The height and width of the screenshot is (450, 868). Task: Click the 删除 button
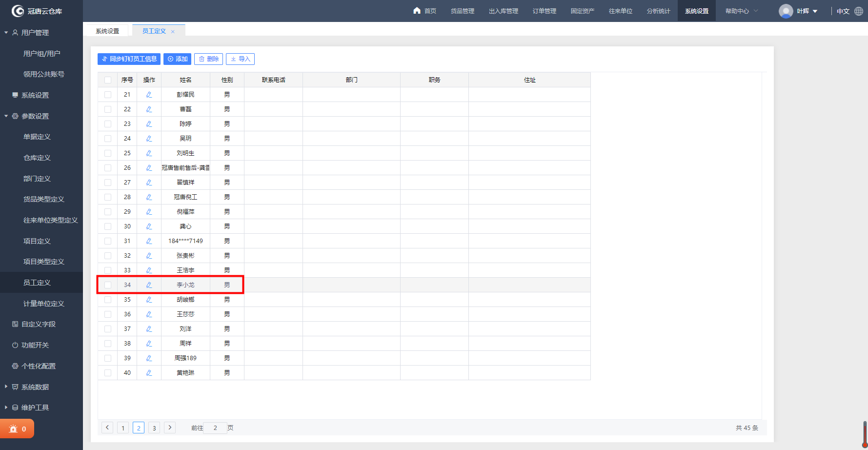point(208,59)
